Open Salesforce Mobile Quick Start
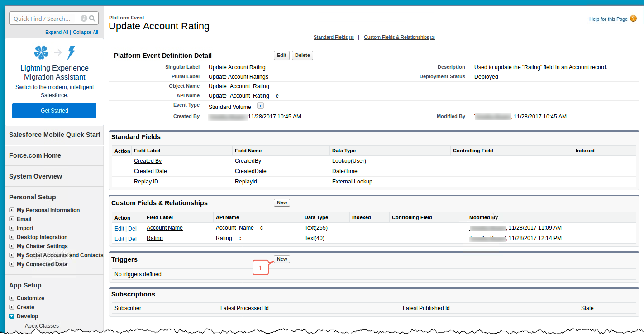 55,135
